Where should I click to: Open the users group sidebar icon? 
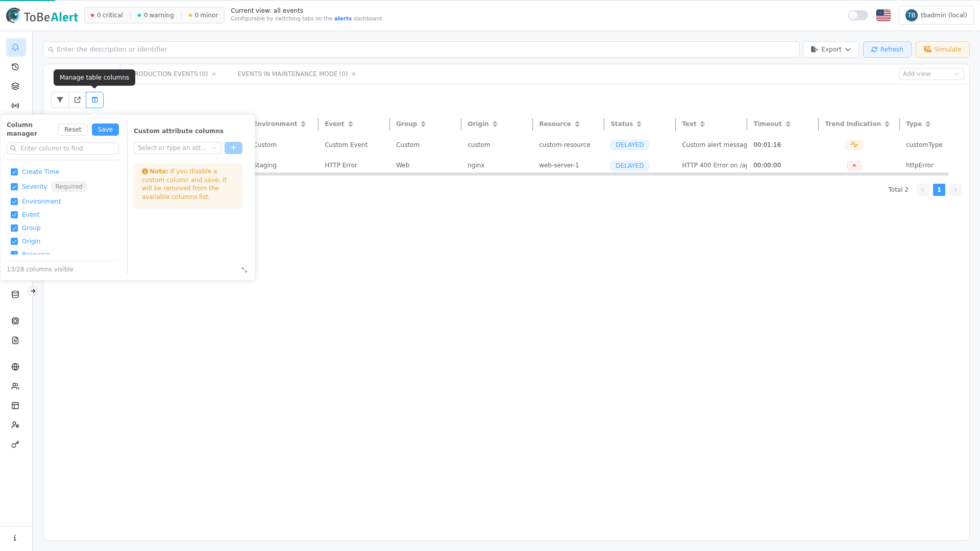[x=15, y=386]
